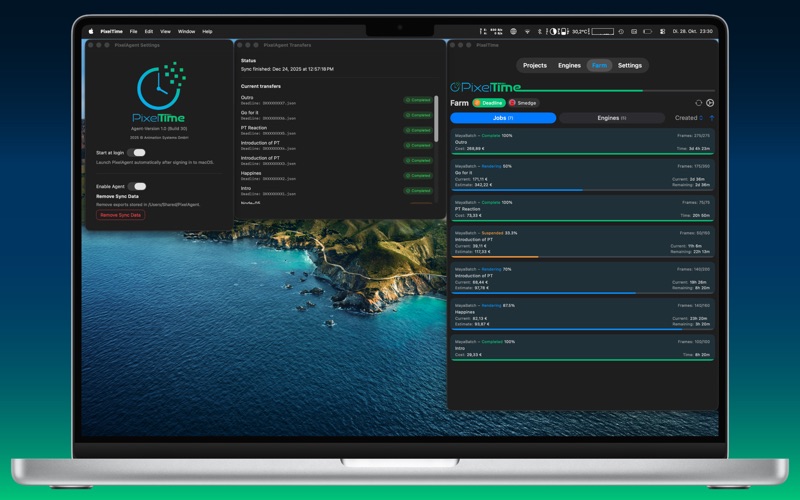The image size is (800, 500).
Task: Open the Outro job card
Action: (x=582, y=142)
